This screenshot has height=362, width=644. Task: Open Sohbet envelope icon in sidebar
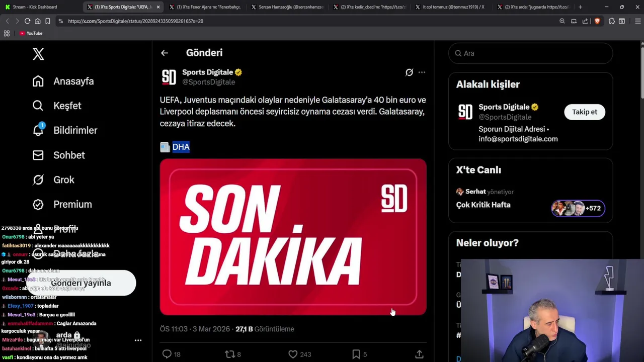[38, 155]
